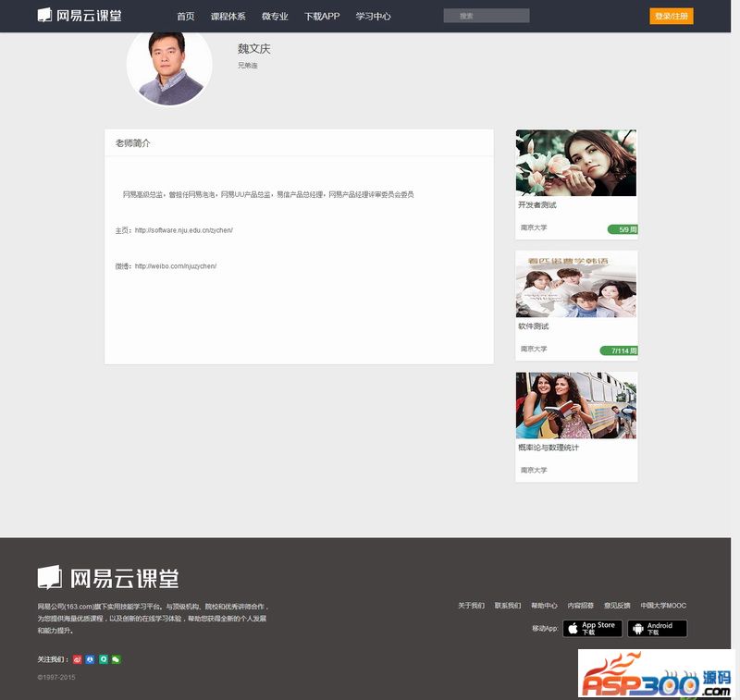
Task: Open the 中国大学MOOC footer link
Action: 663,605
